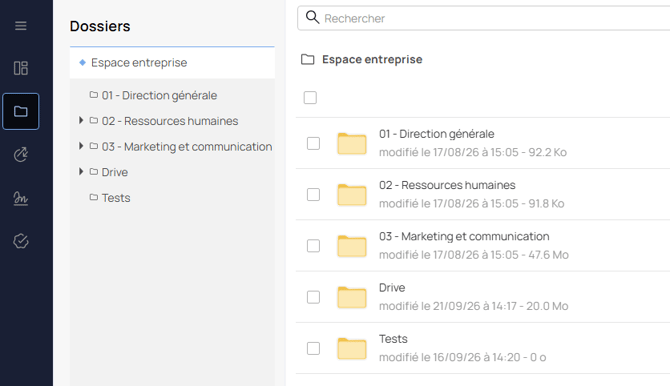Open Drive folder from list
This screenshot has width=670, height=386.
point(392,288)
